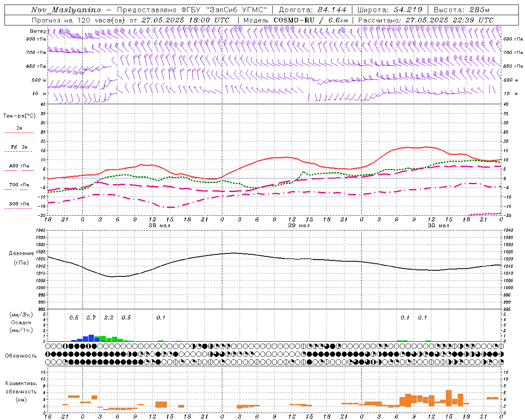Click the dash-dot line sample under 700 гПа legend
The width and height of the screenshot is (525, 420).
(x=19, y=189)
